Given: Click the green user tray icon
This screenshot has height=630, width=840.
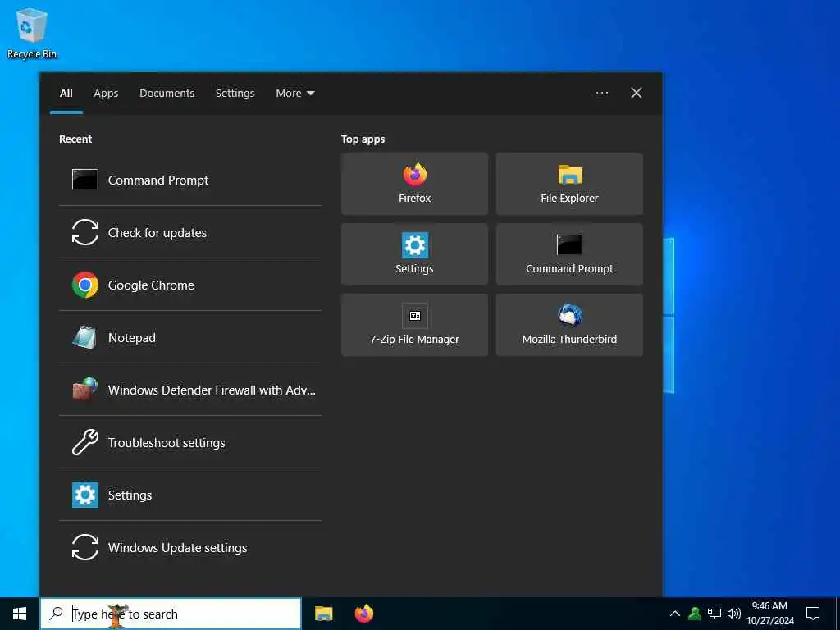Looking at the screenshot, I should [695, 614].
